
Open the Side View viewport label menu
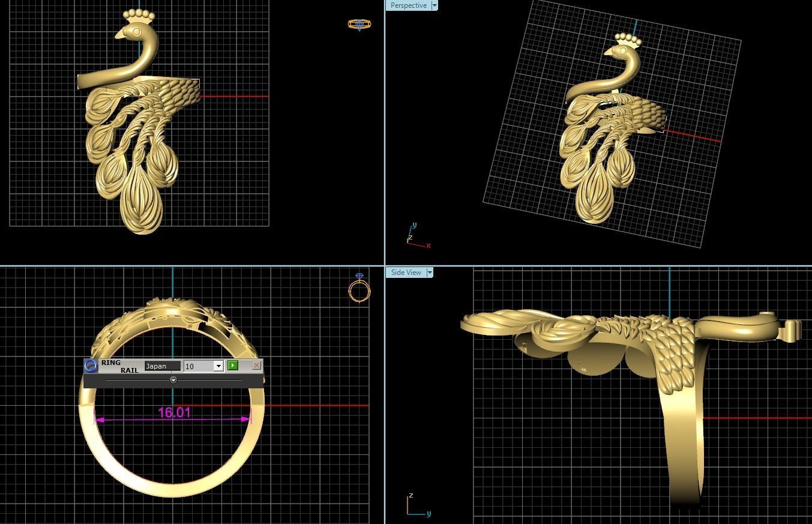pos(406,273)
